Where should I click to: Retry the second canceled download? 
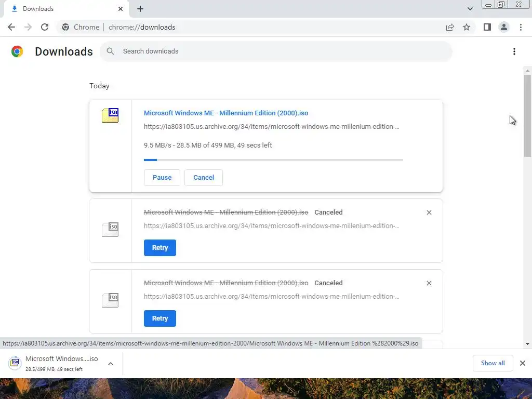(x=160, y=318)
